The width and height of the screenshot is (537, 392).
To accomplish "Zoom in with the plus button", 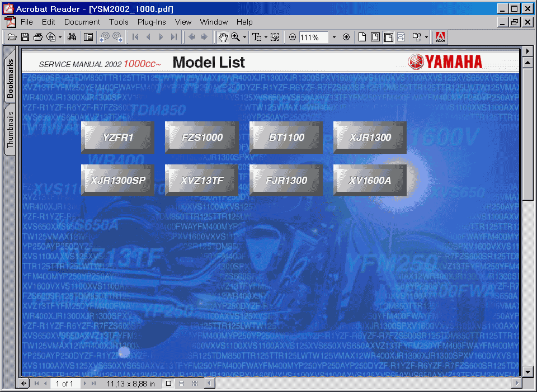I will pos(346,37).
